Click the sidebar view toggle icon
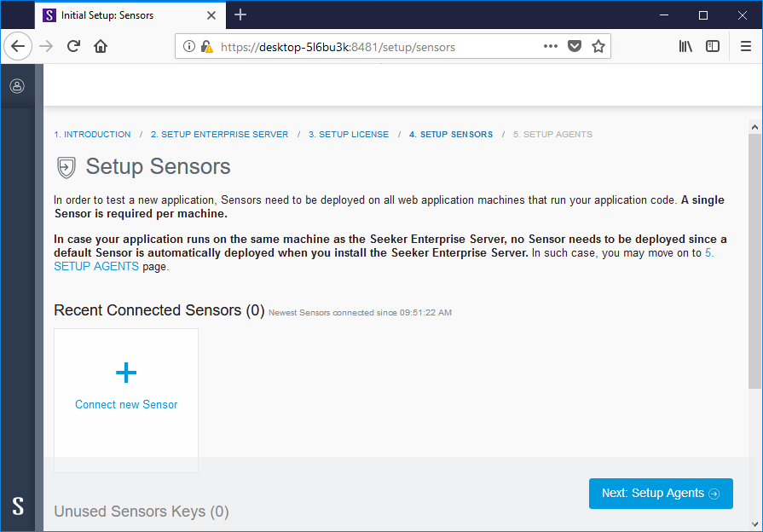 (713, 47)
